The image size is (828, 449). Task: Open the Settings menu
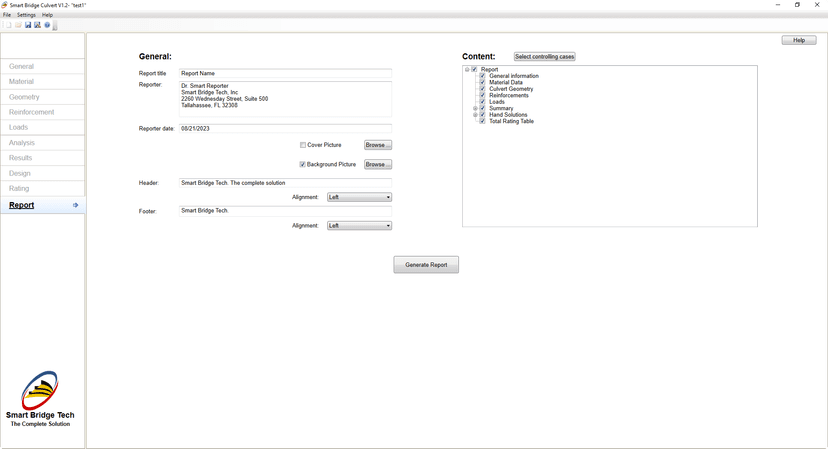(x=26, y=15)
